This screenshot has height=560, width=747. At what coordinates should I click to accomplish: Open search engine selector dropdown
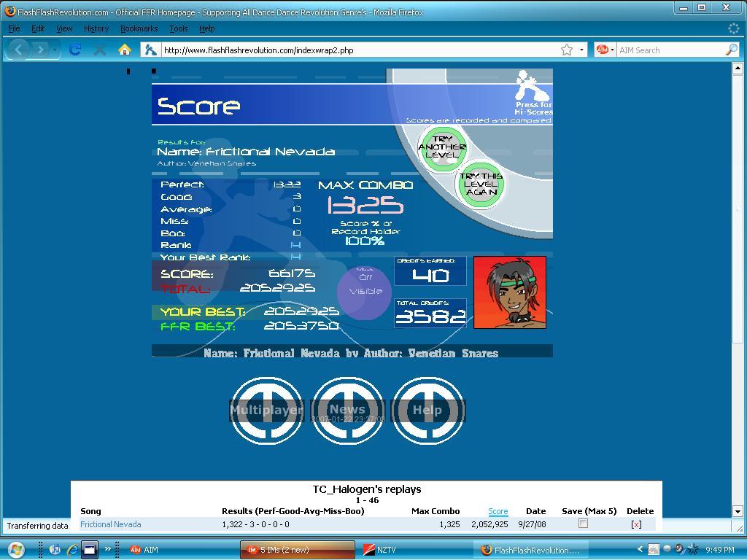click(612, 50)
